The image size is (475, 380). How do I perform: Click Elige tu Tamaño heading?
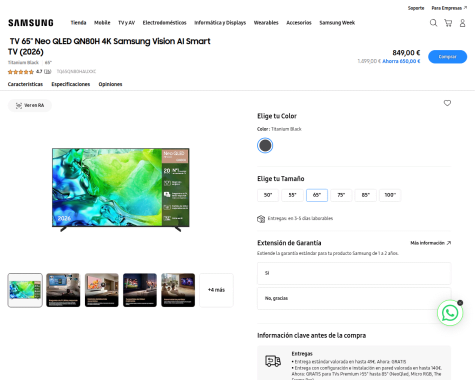(x=281, y=179)
